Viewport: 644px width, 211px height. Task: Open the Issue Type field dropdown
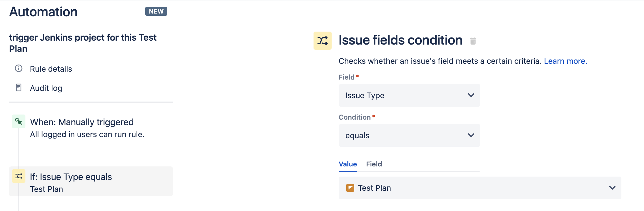pos(409,95)
